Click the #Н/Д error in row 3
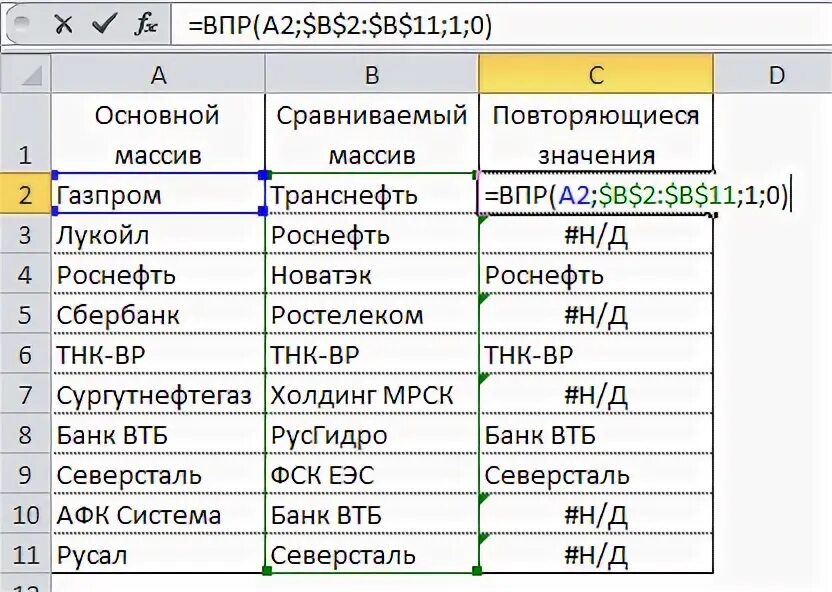This screenshot has width=832, height=592. (x=595, y=234)
